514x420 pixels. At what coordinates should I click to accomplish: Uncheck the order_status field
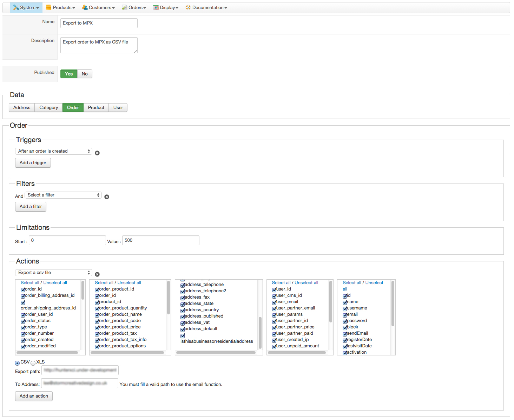coord(23,321)
